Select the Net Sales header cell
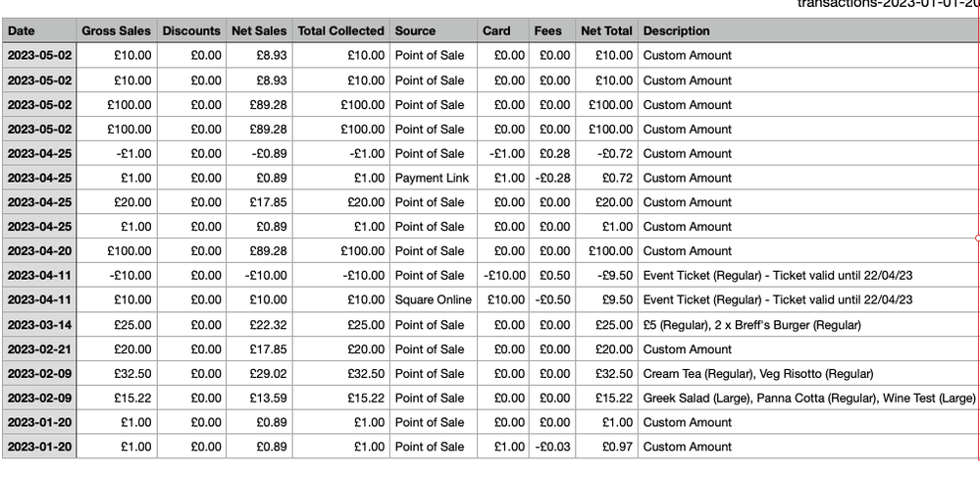980x482 pixels. pyautogui.click(x=259, y=31)
